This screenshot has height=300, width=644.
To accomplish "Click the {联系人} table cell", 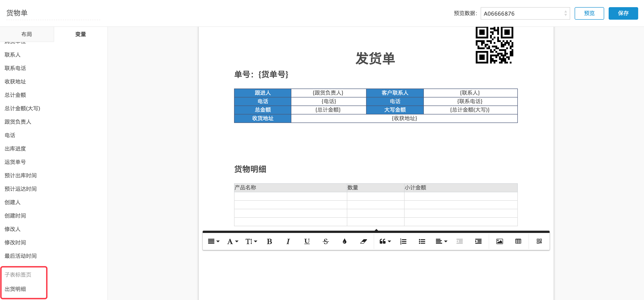I will (x=470, y=93).
